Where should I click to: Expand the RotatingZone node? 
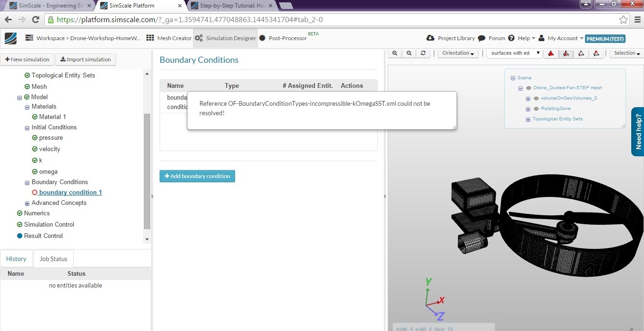click(x=528, y=109)
